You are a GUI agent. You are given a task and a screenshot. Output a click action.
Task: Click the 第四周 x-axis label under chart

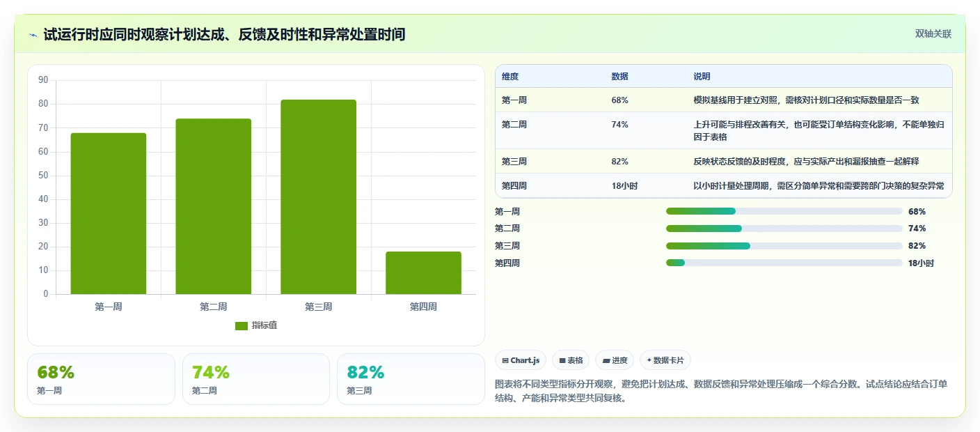coord(423,307)
